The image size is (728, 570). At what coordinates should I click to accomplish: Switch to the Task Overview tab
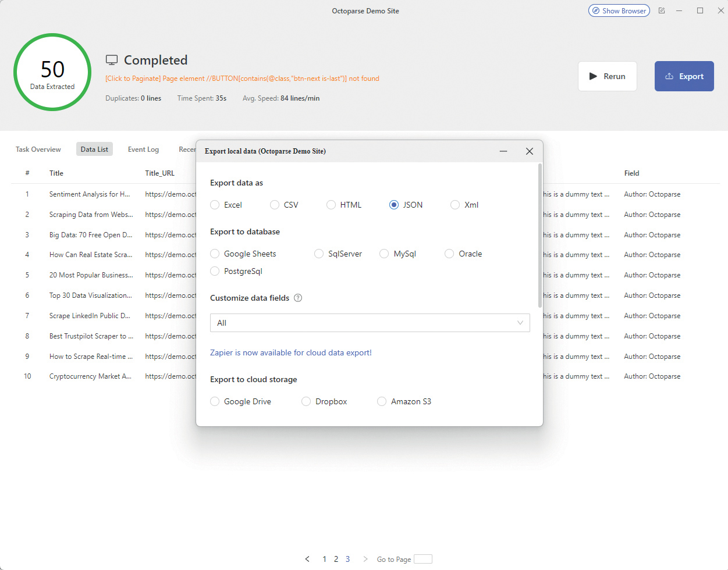(x=38, y=149)
